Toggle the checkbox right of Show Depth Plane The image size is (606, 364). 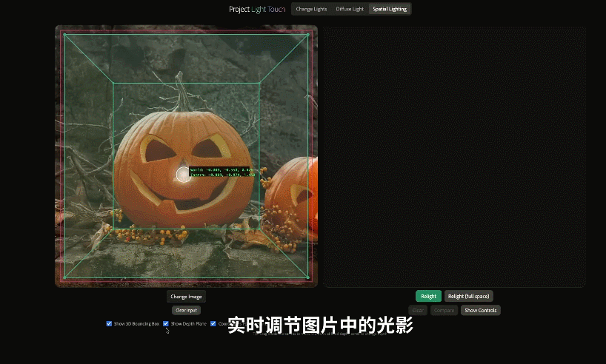[213, 323]
